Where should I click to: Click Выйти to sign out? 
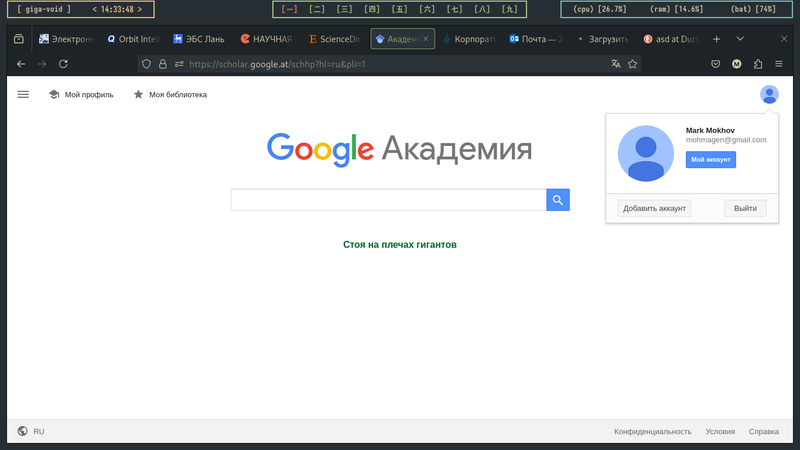click(x=745, y=208)
